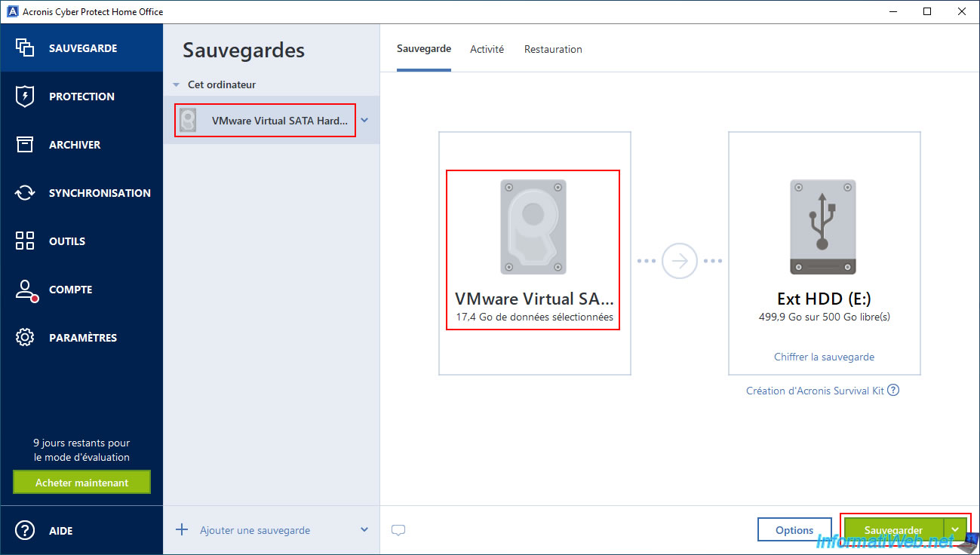Click Création d'Acronis Survival Kit link
This screenshot has width=980, height=555.
(x=815, y=391)
